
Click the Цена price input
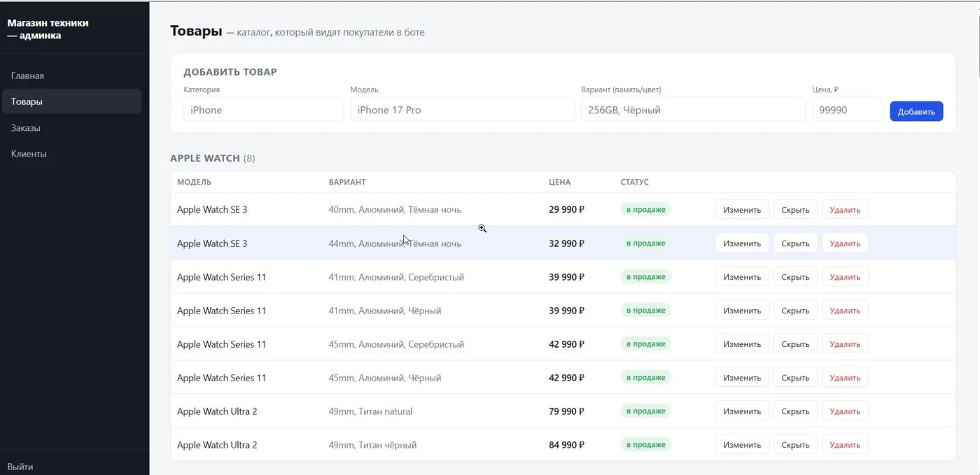[x=847, y=109]
